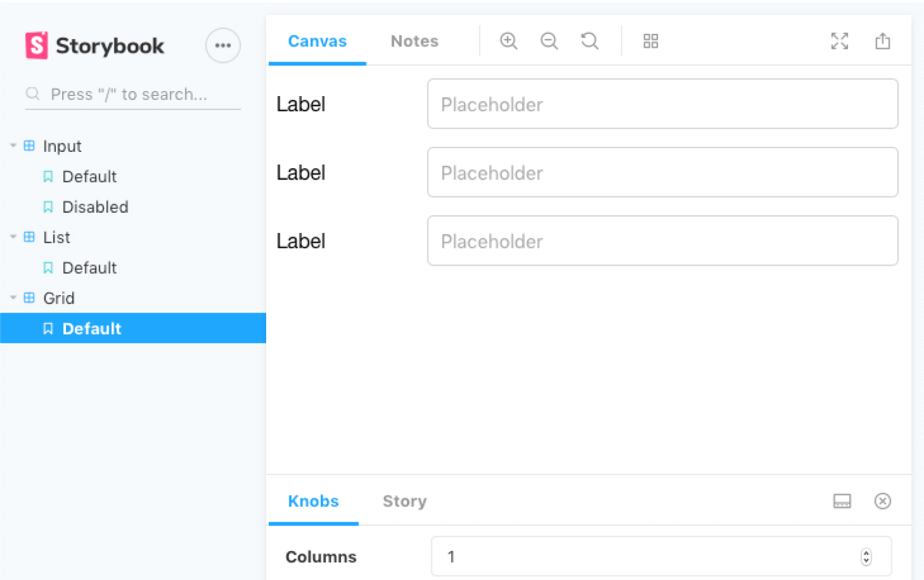Click the zoom in icon
The height and width of the screenshot is (580, 924).
(x=508, y=41)
